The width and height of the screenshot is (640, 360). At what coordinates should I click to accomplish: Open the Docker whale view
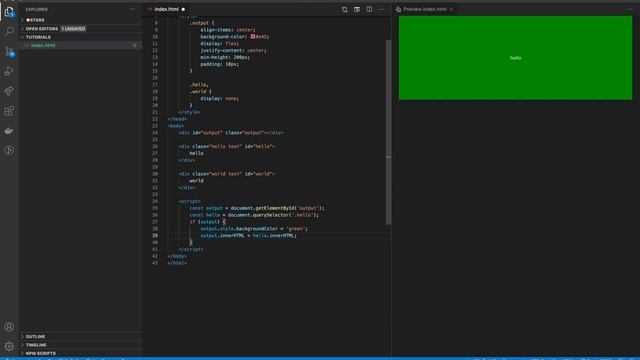pyautogui.click(x=9, y=131)
